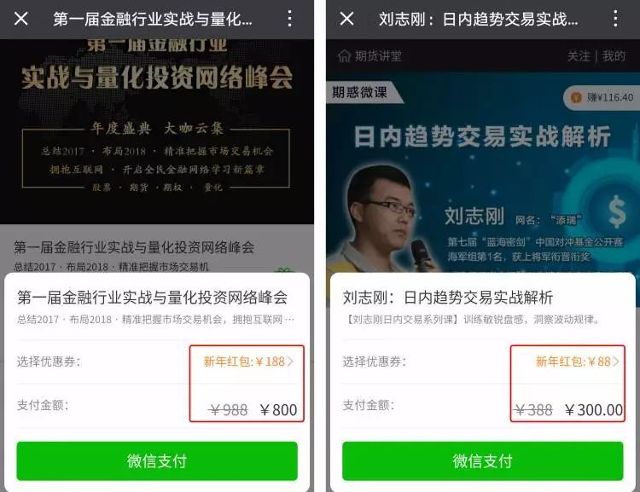Click the ¥300.00 payment amount
Screen dimensions: 640x492
[x=594, y=410]
